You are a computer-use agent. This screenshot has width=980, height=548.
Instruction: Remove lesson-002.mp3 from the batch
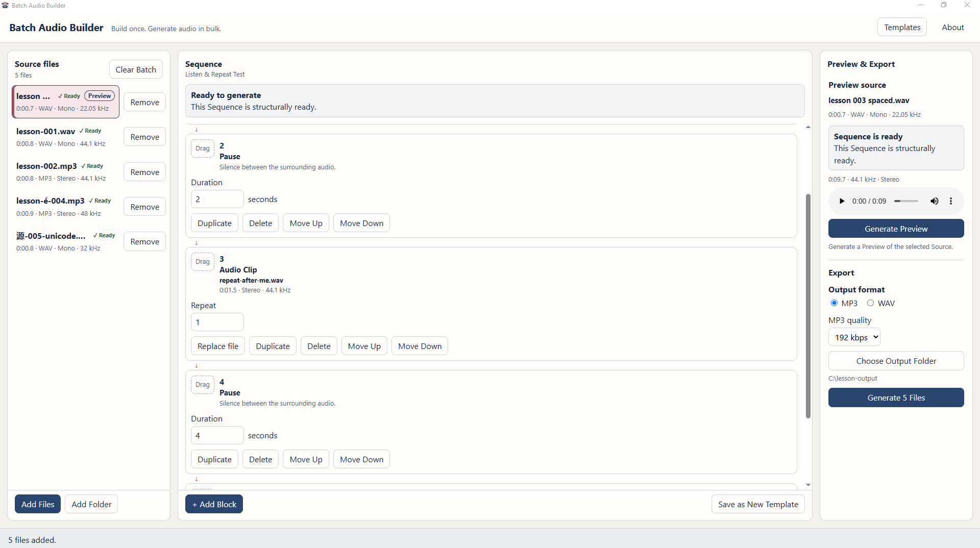tap(144, 172)
